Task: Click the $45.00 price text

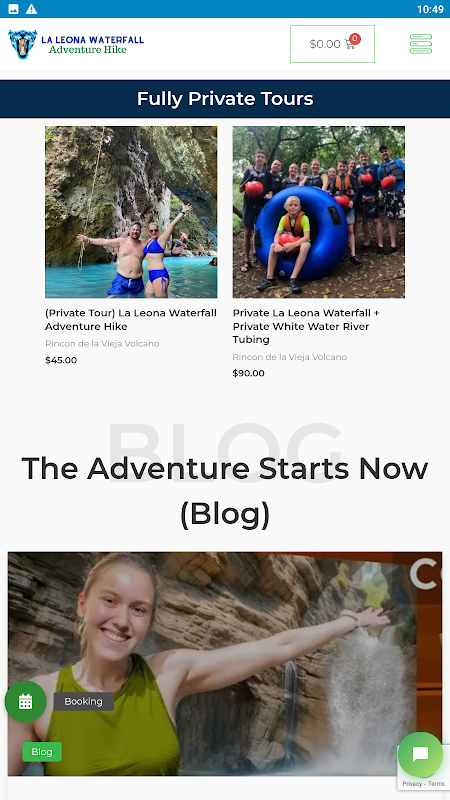Action: (x=61, y=360)
